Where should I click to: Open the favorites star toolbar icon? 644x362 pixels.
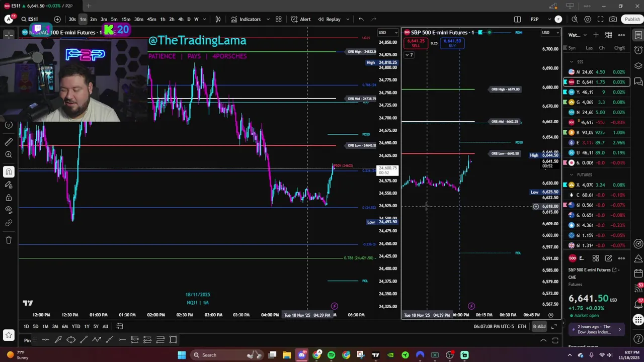9,334
